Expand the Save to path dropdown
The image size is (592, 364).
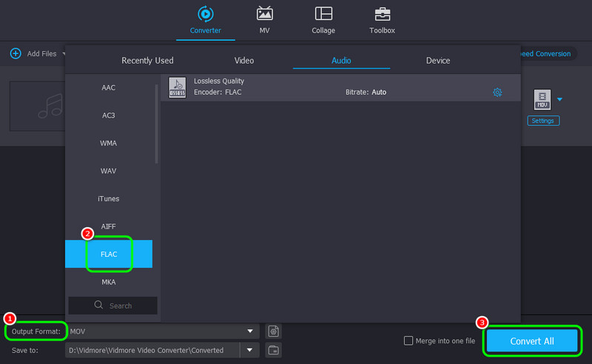(x=250, y=349)
